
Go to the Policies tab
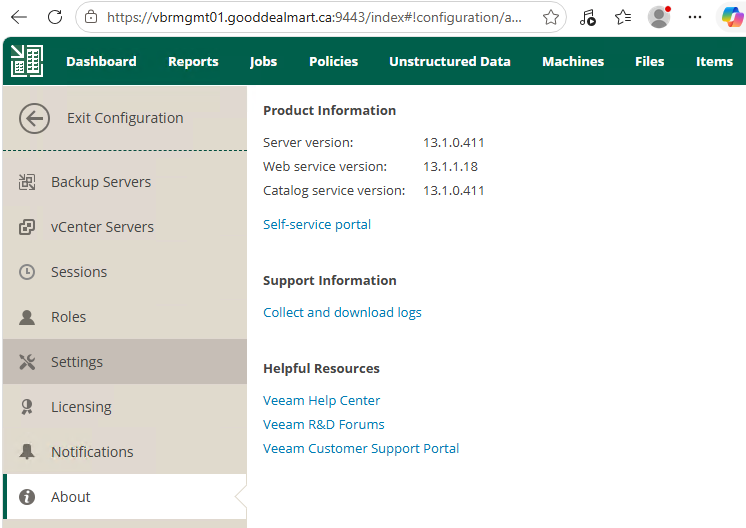[334, 61]
